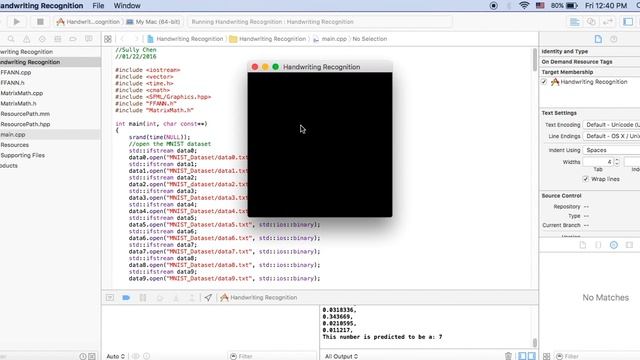The width and height of the screenshot is (640, 360).
Task: Open the Line Endings dropdown
Action: click(611, 136)
